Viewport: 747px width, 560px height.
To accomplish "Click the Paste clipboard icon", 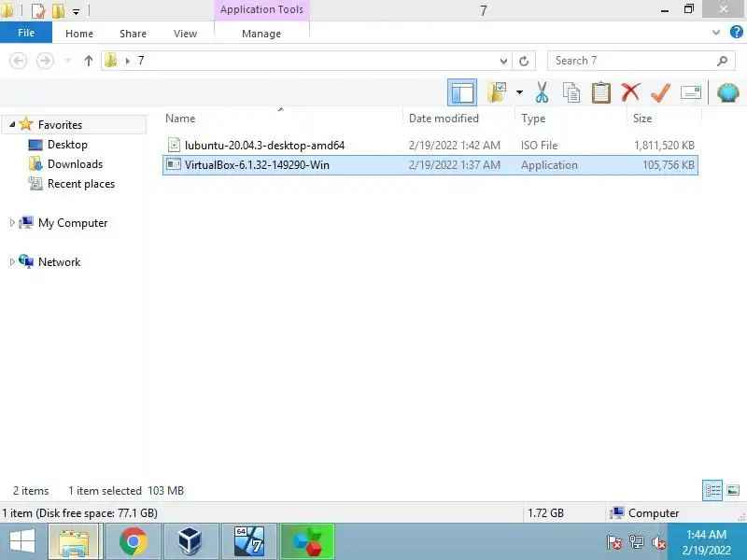I will 600,92.
